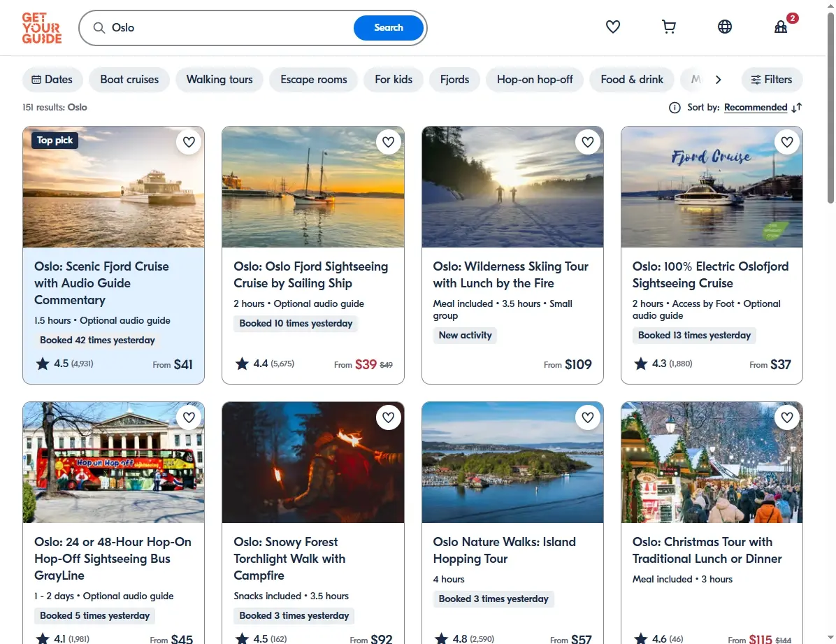Image resolution: width=836 pixels, height=644 pixels.
Task: Click the Oslo search input field
Action: point(229,28)
